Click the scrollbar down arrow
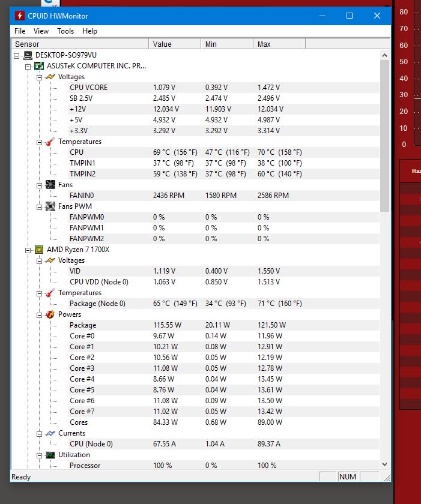Viewport: 421px width, 504px height. [384, 464]
